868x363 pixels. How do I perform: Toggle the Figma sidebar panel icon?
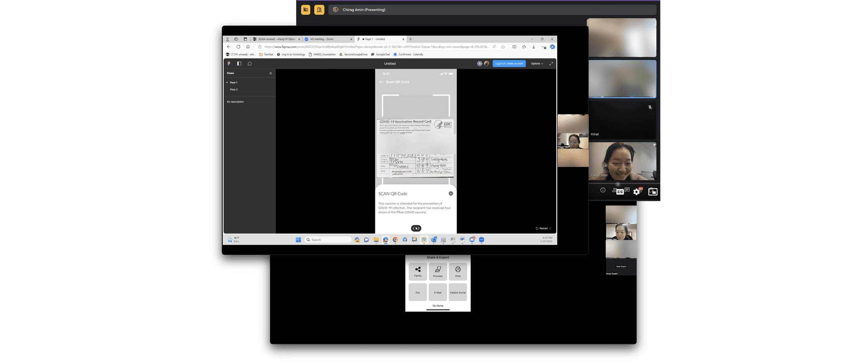239,64
